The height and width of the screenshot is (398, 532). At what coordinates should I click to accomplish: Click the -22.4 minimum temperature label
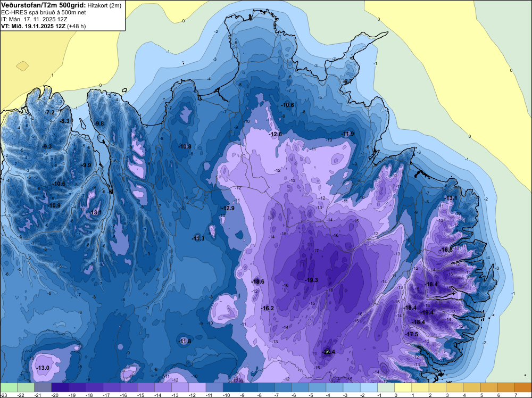pos(328,352)
